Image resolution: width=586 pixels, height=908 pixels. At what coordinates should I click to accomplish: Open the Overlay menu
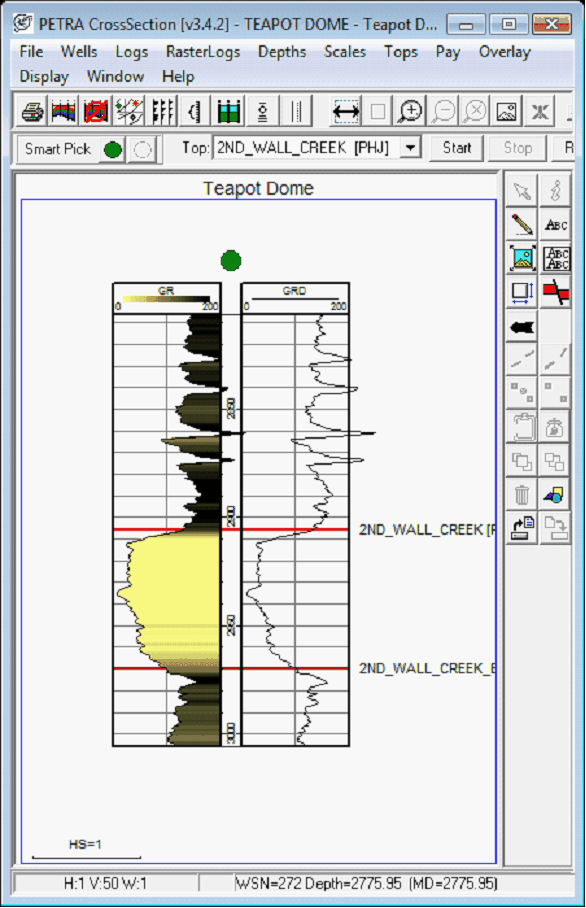click(504, 52)
